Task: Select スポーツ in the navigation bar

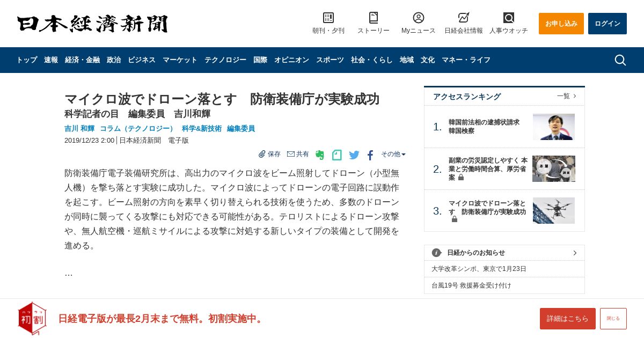Action: click(330, 60)
